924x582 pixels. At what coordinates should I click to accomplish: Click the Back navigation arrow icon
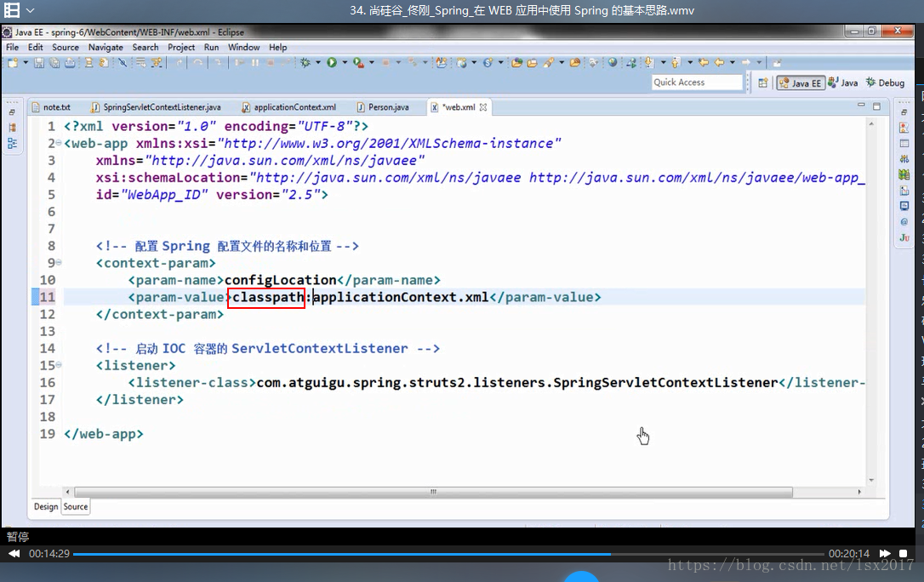point(720,62)
